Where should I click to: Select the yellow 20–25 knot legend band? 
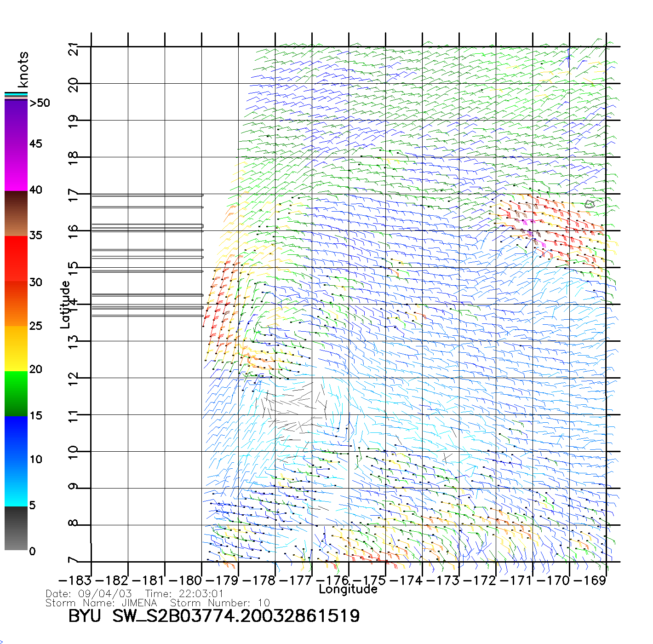point(16,348)
